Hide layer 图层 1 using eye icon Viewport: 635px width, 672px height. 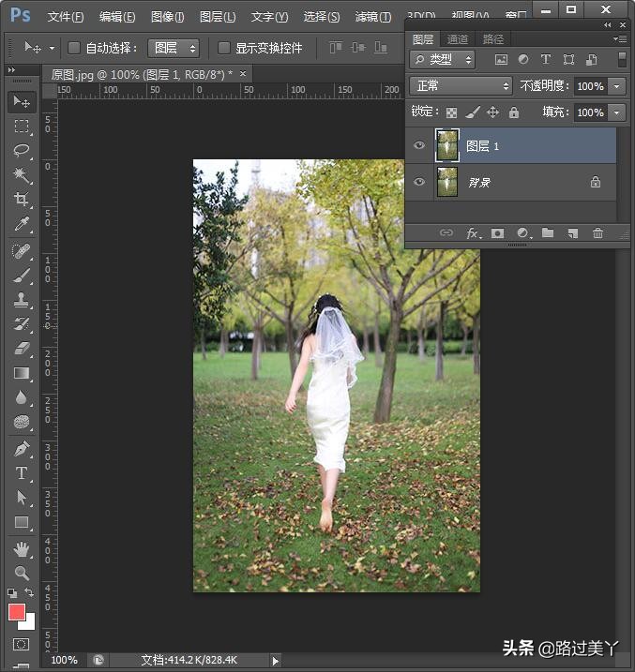pos(419,145)
